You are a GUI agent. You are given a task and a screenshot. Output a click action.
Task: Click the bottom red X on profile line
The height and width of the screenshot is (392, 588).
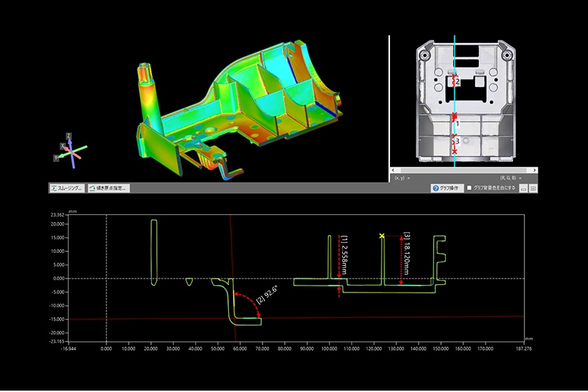point(455,152)
